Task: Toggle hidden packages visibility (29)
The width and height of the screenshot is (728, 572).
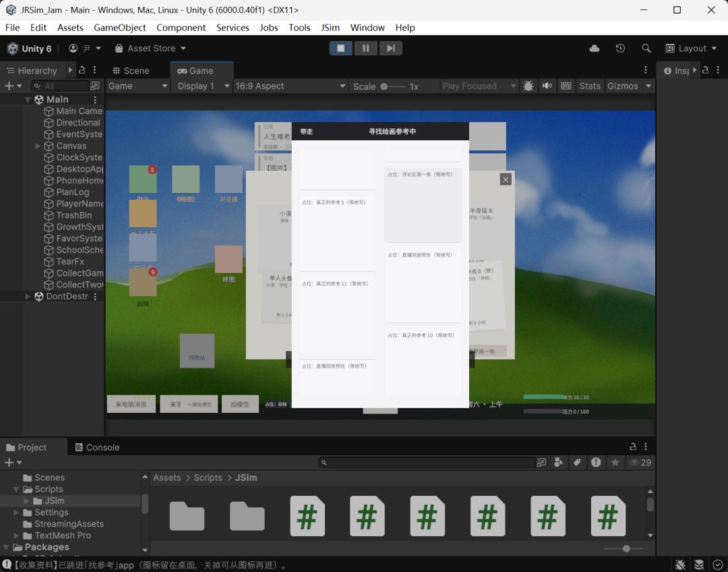Action: (640, 462)
